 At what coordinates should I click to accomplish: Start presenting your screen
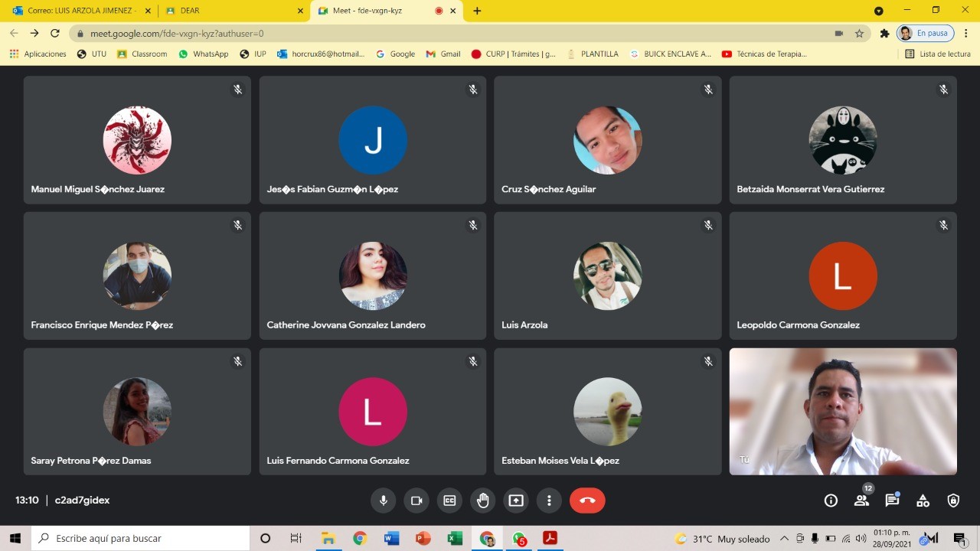pyautogui.click(x=516, y=500)
